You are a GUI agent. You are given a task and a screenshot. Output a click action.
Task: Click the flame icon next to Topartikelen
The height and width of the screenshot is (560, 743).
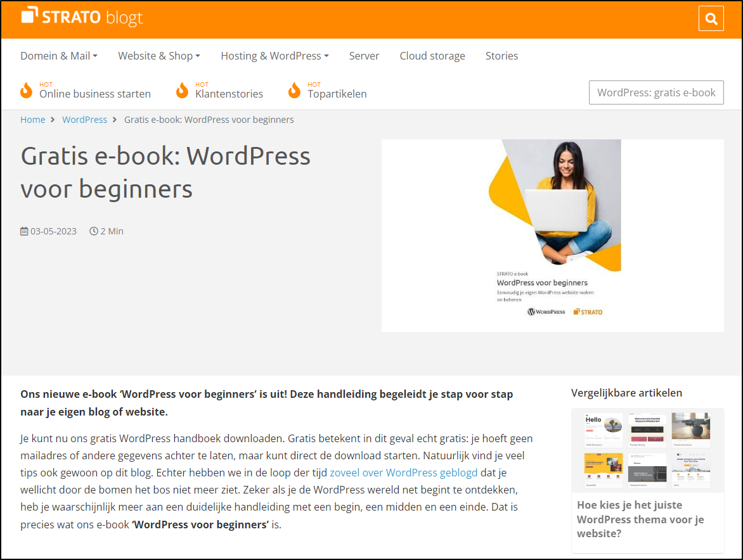(295, 91)
